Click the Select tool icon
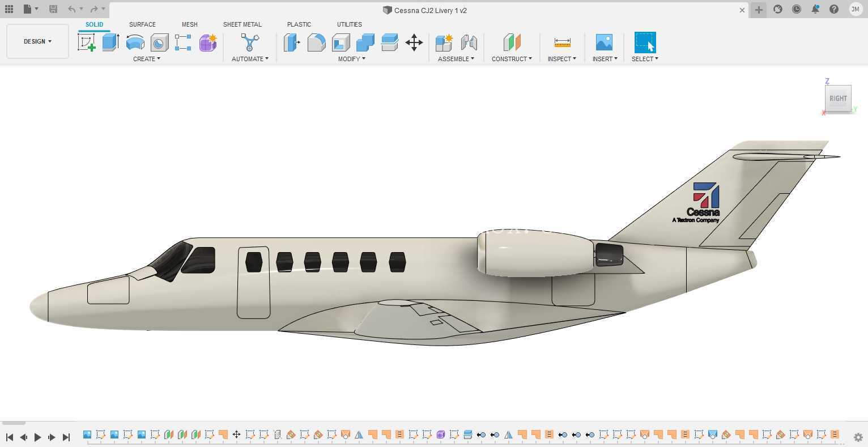This screenshot has width=868, height=447. pos(645,42)
